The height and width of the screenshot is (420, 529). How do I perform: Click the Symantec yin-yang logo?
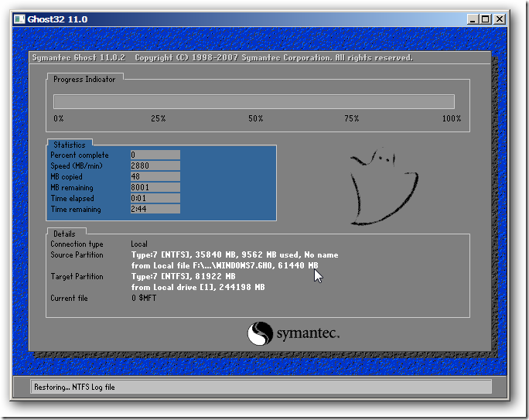pyautogui.click(x=260, y=333)
